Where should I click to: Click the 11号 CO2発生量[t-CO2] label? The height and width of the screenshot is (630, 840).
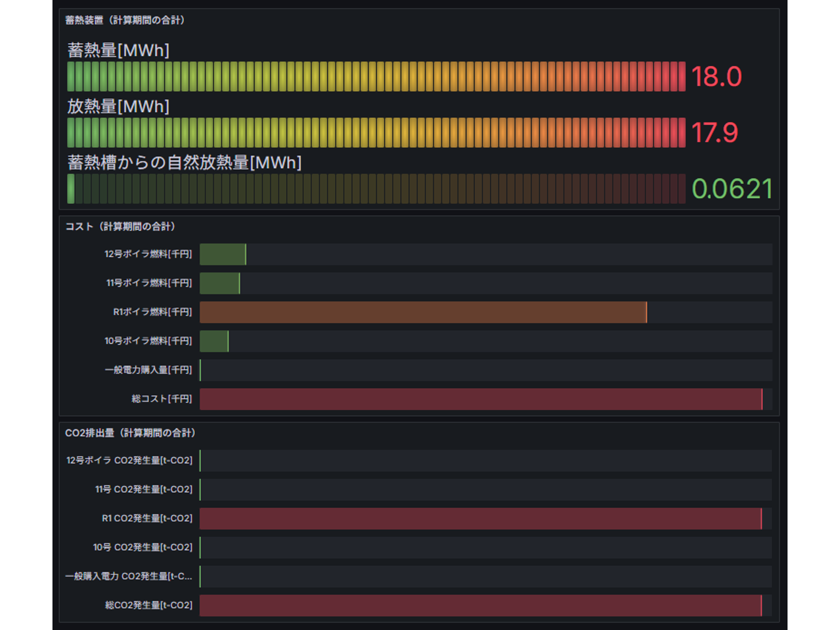[x=144, y=489]
